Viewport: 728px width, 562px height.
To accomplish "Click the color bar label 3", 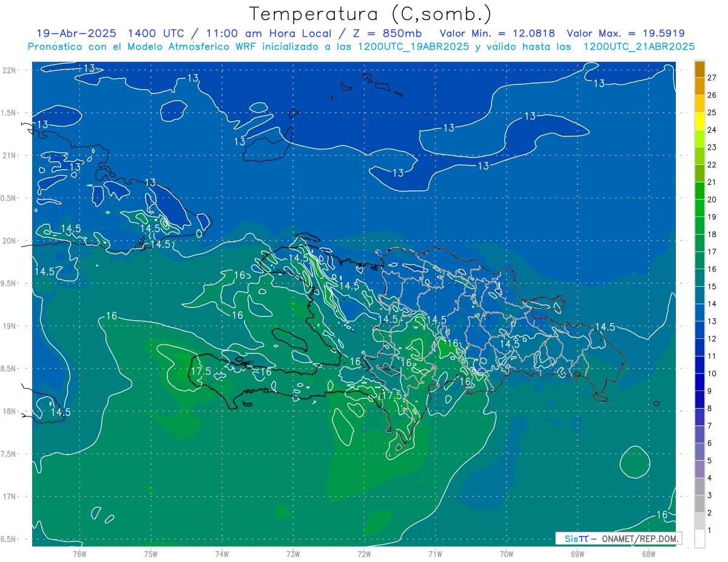I will click(x=710, y=495).
